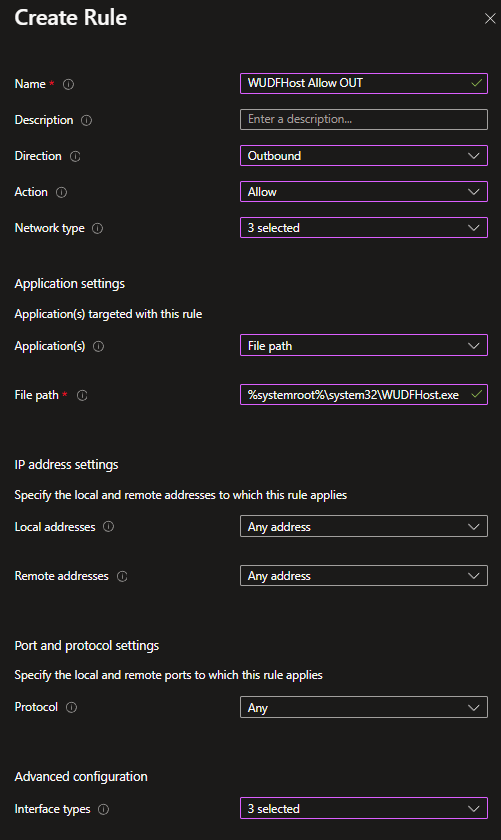Open the Application(s) File path dropdown
The width and height of the screenshot is (501, 840).
click(364, 346)
